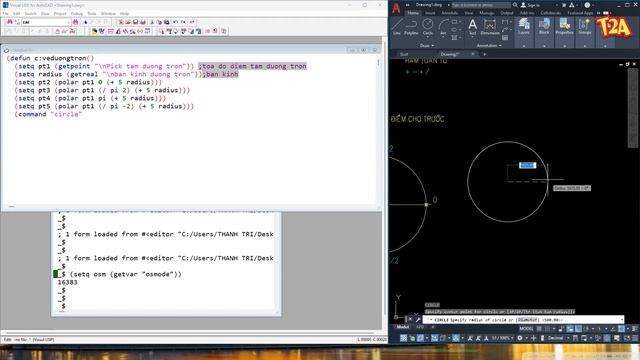Open the Start file tab in AutoCAD
The width and height of the screenshot is (640, 360).
(x=404, y=54)
